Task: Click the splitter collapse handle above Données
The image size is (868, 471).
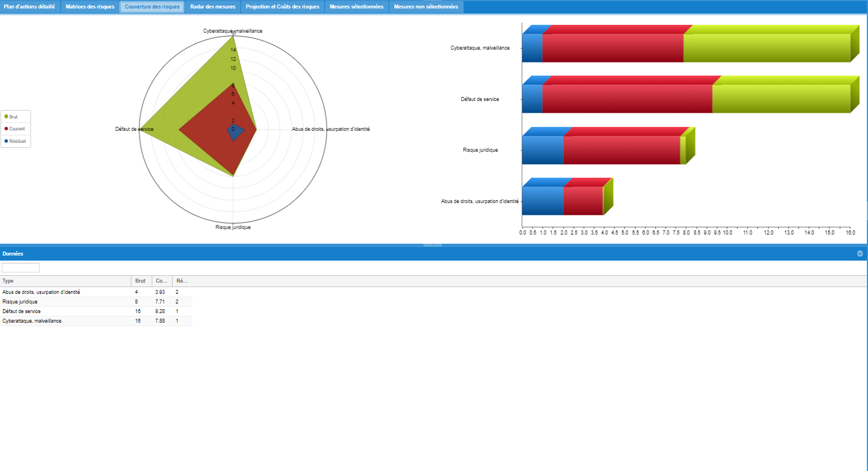Action: [x=432, y=245]
